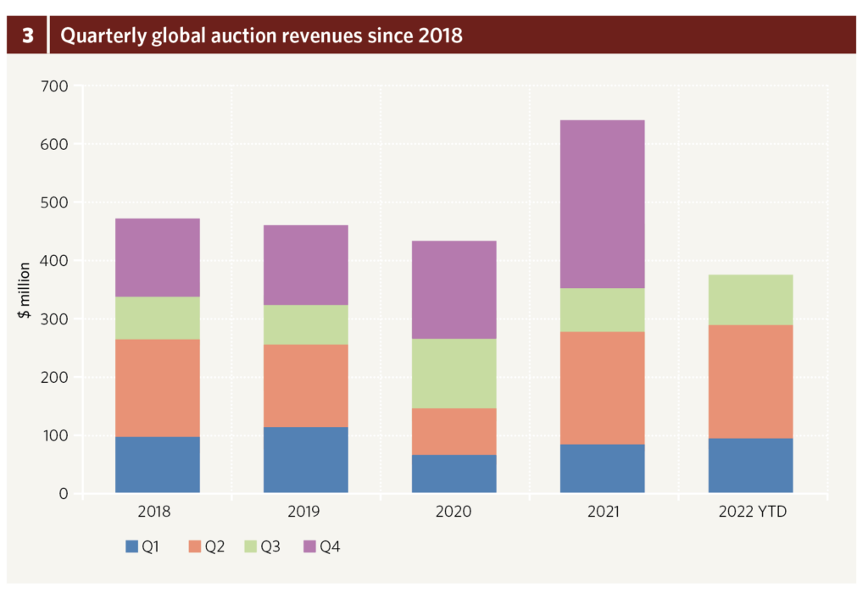Select the 2019 Q1 blue bar segment
This screenshot has width=868, height=604.
(305, 459)
